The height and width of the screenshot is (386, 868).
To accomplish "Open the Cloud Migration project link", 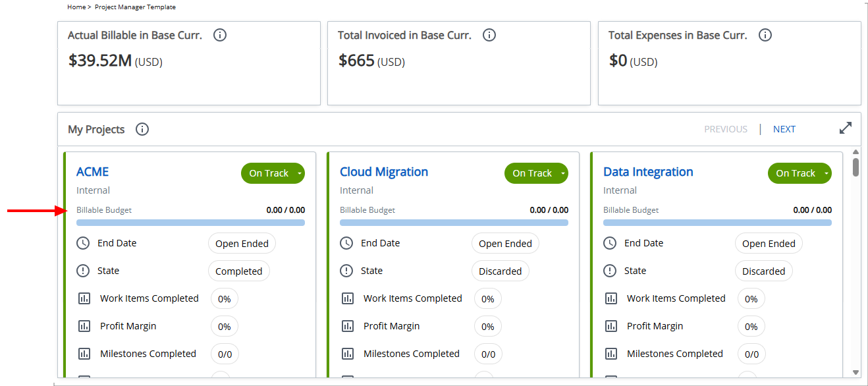I will (x=384, y=172).
